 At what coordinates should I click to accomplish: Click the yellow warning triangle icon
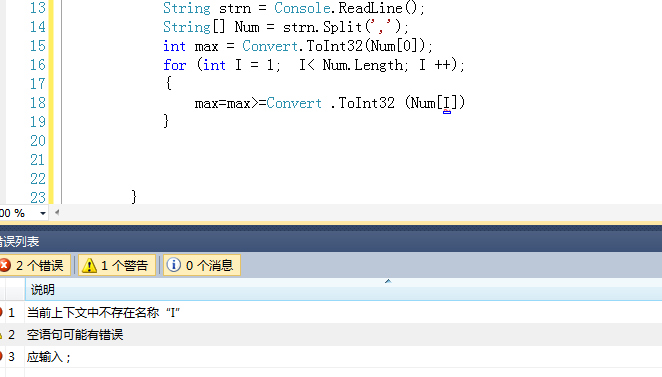tap(89, 266)
